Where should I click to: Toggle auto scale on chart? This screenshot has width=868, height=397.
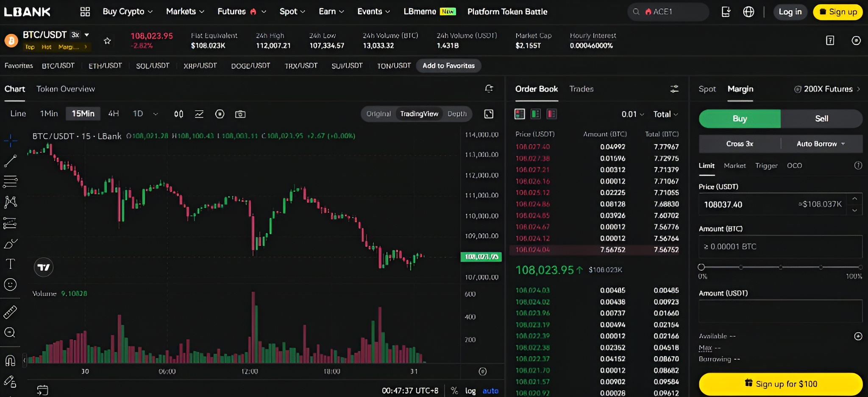point(490,391)
